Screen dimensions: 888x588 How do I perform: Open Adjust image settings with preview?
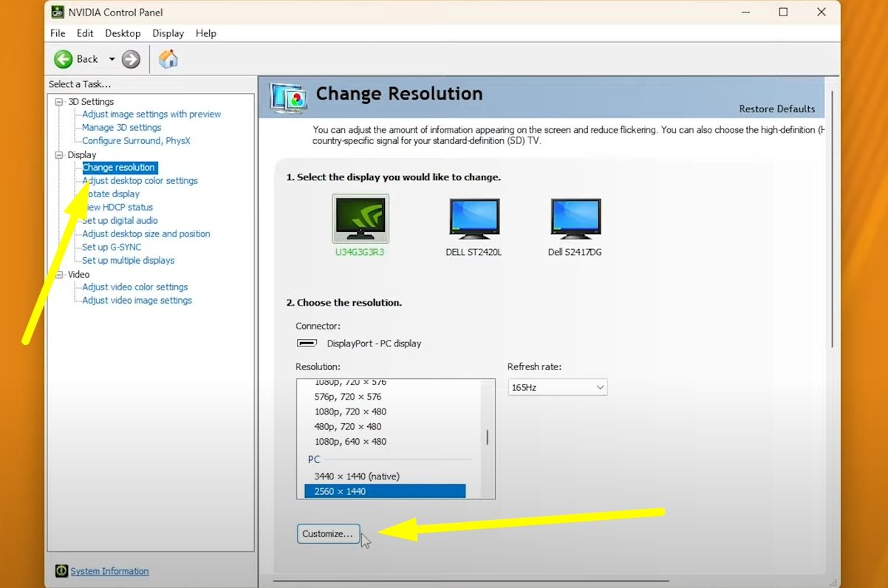pyautogui.click(x=151, y=114)
